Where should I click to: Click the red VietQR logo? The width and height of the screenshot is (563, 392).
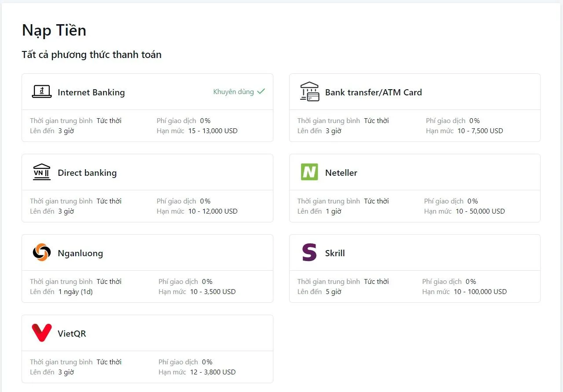click(42, 333)
